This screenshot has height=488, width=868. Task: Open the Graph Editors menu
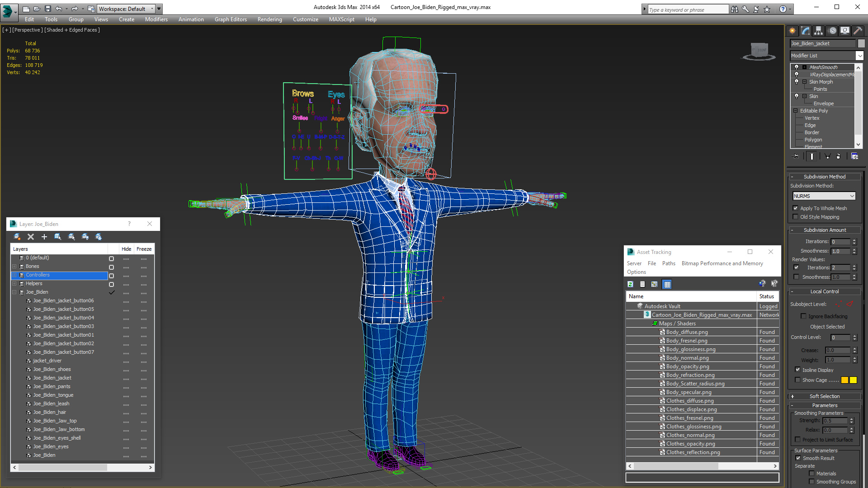click(231, 19)
